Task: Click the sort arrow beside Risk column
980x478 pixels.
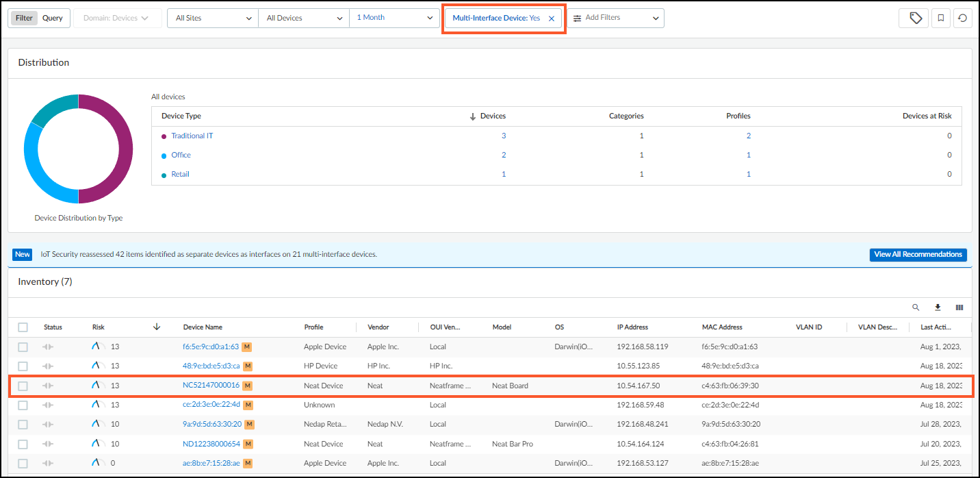Action: coord(157,327)
